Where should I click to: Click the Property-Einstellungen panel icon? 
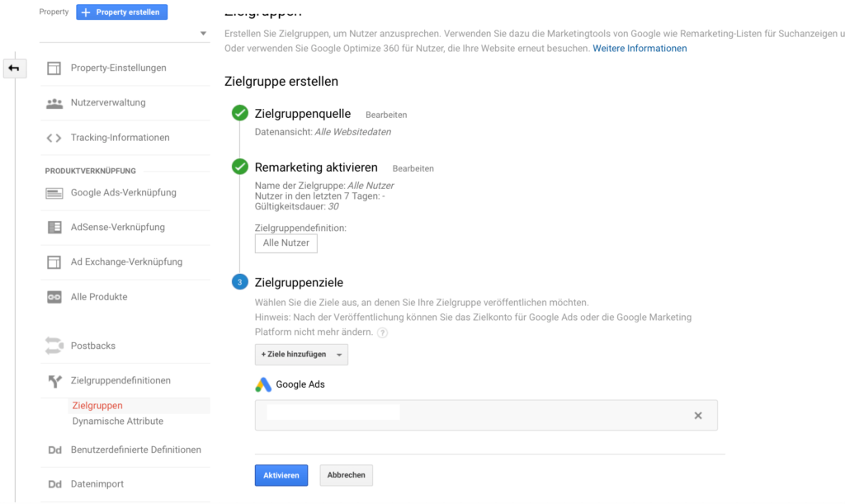tap(54, 68)
